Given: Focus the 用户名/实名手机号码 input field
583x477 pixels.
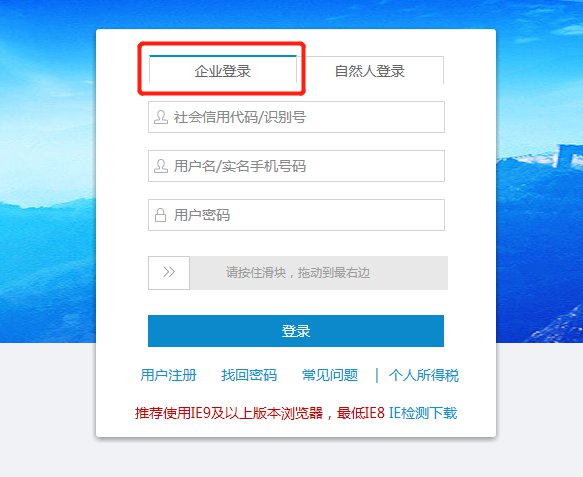Looking at the screenshot, I should click(x=296, y=166).
